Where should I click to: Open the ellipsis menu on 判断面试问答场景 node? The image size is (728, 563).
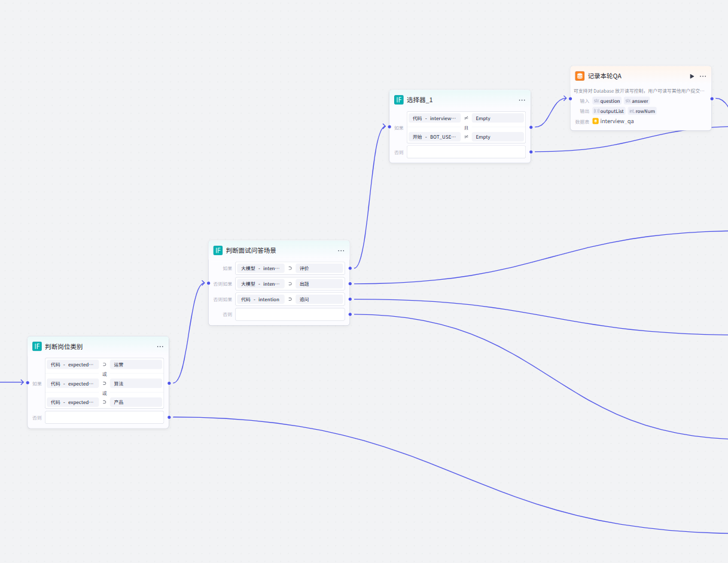pos(341,251)
